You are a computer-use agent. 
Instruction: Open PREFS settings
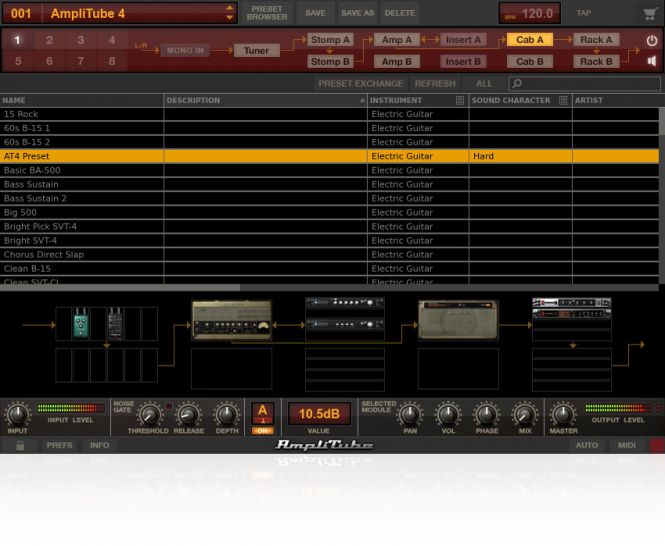(x=59, y=445)
